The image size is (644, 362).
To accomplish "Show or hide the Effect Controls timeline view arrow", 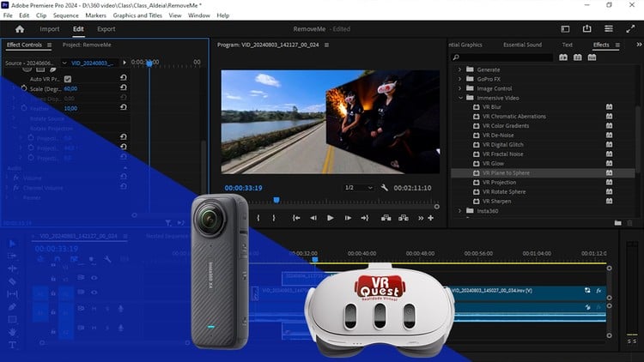I will [124, 63].
